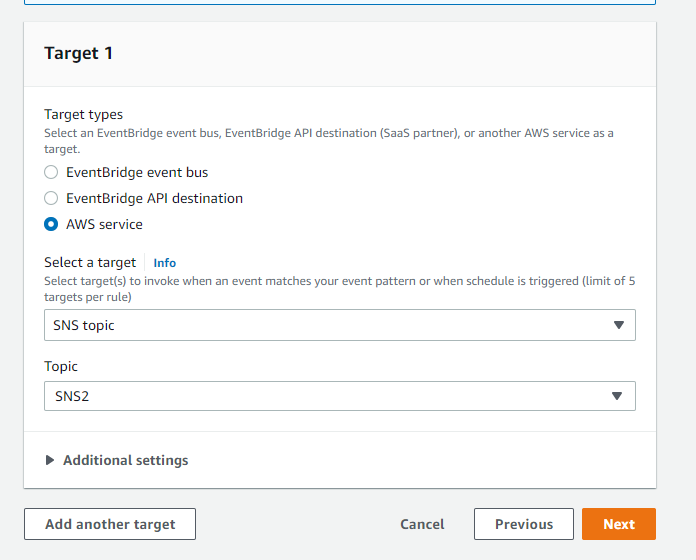This screenshot has width=696, height=560.
Task: Select EventBridge API destination radio option
Action: point(51,198)
